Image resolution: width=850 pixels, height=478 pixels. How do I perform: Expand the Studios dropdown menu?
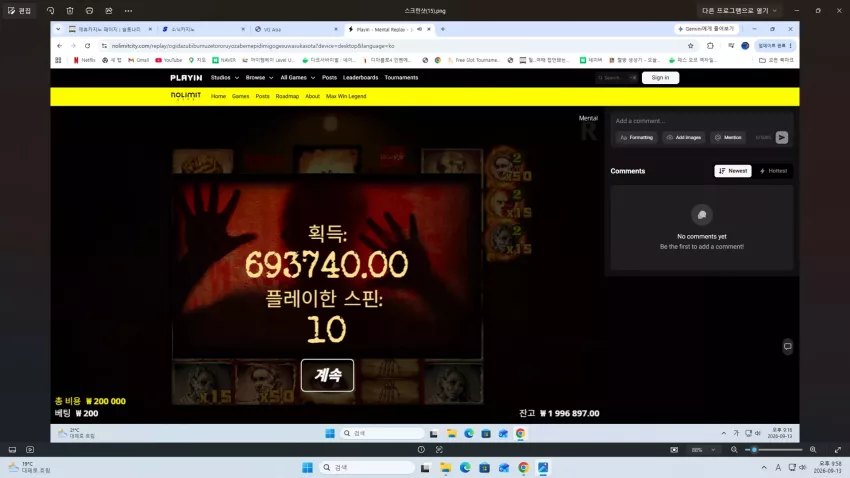[224, 77]
